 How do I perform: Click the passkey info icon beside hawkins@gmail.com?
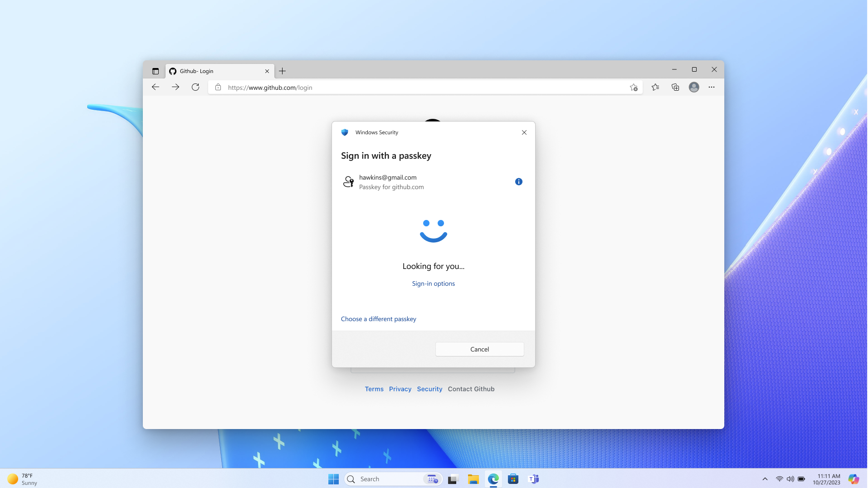coord(518,181)
